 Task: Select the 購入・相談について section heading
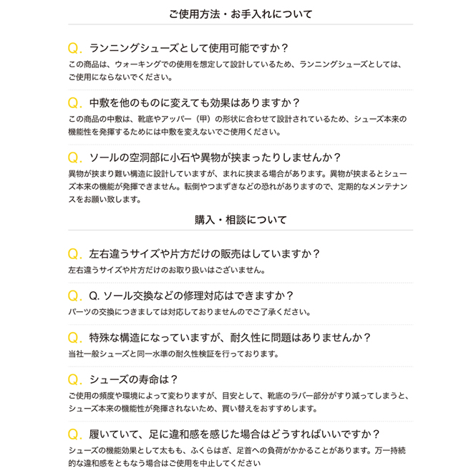(241, 220)
